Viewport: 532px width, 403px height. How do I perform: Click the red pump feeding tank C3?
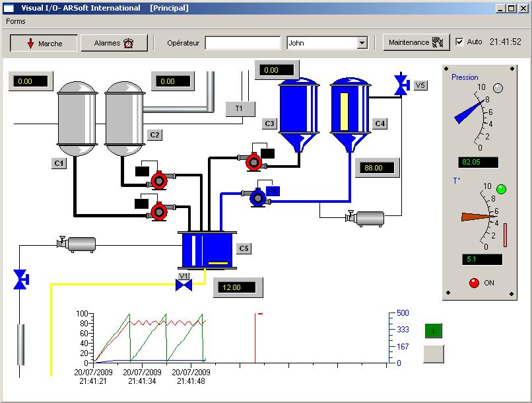coord(252,162)
